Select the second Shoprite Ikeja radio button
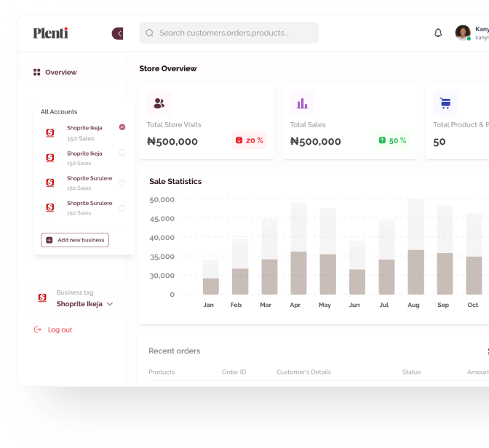Screen dimensions: 489x448 (x=122, y=152)
